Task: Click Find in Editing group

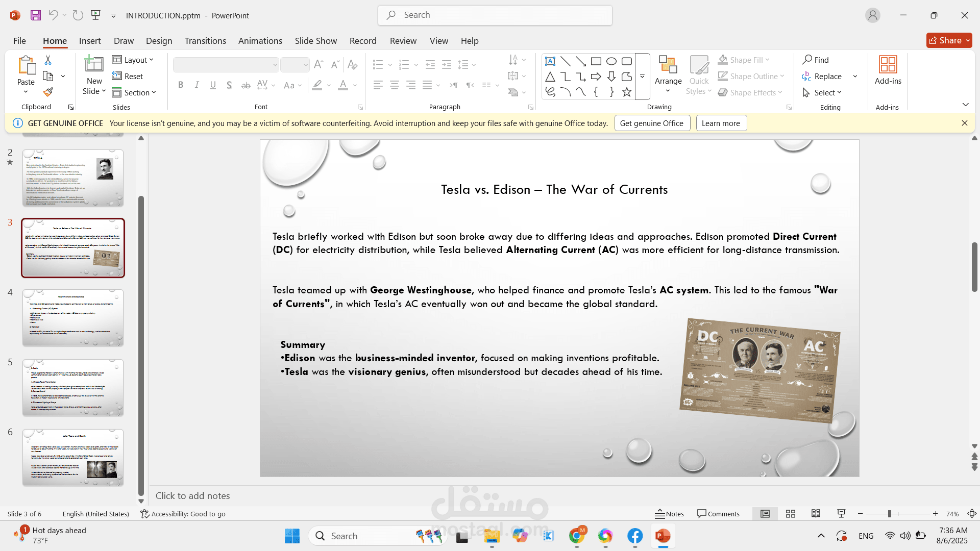Action: point(816,60)
